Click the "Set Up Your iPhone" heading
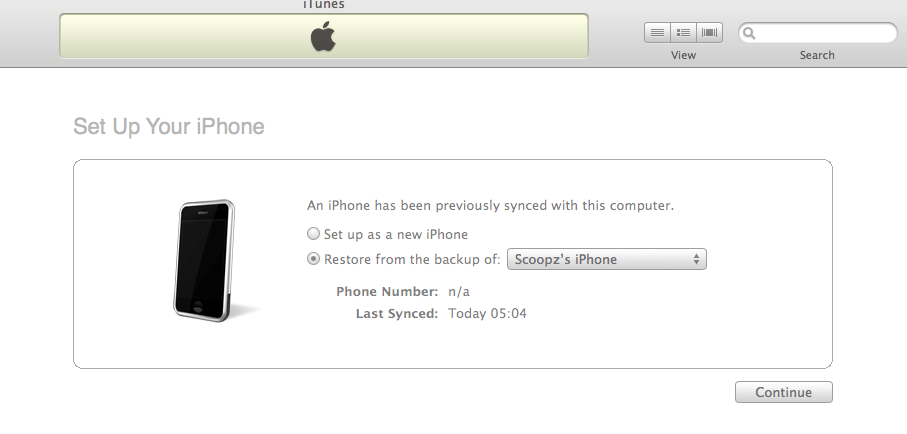The image size is (907, 434). tap(169, 127)
